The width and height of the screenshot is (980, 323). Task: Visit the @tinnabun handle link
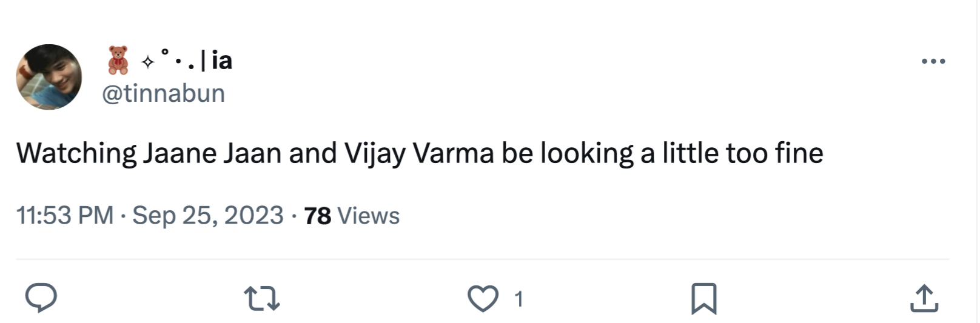[164, 93]
